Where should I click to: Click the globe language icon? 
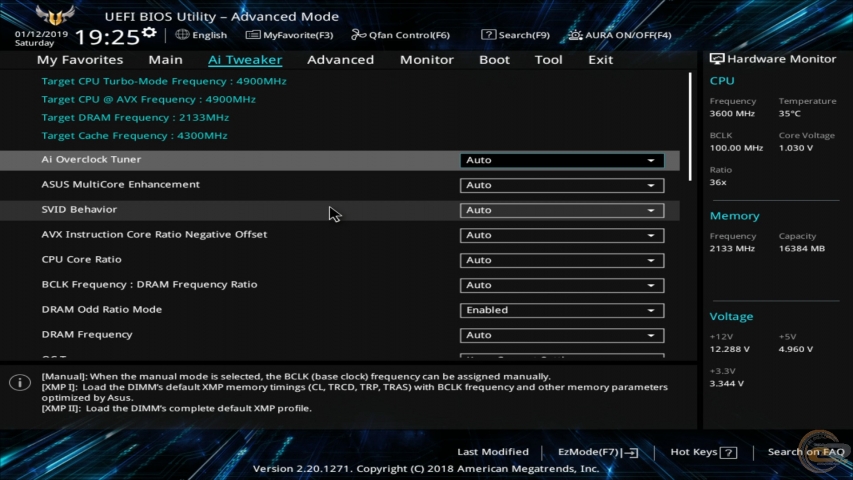[x=182, y=35]
